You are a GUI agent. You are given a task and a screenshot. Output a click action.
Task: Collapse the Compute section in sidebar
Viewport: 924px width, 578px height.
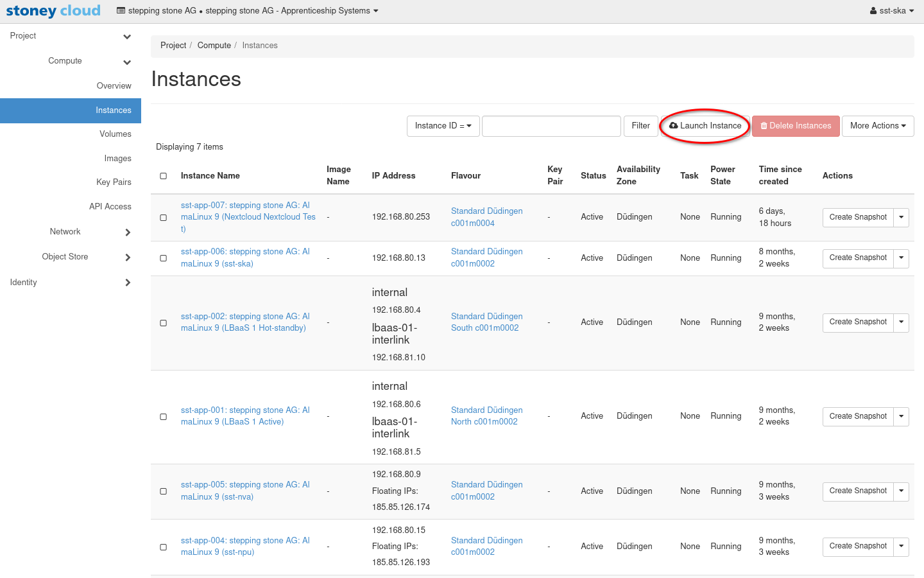[127, 62]
